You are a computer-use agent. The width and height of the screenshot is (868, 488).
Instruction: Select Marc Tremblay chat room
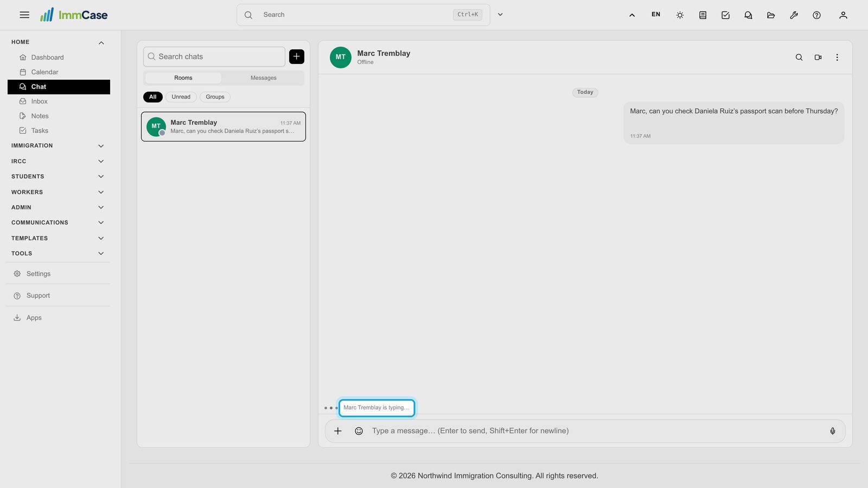[x=224, y=126]
